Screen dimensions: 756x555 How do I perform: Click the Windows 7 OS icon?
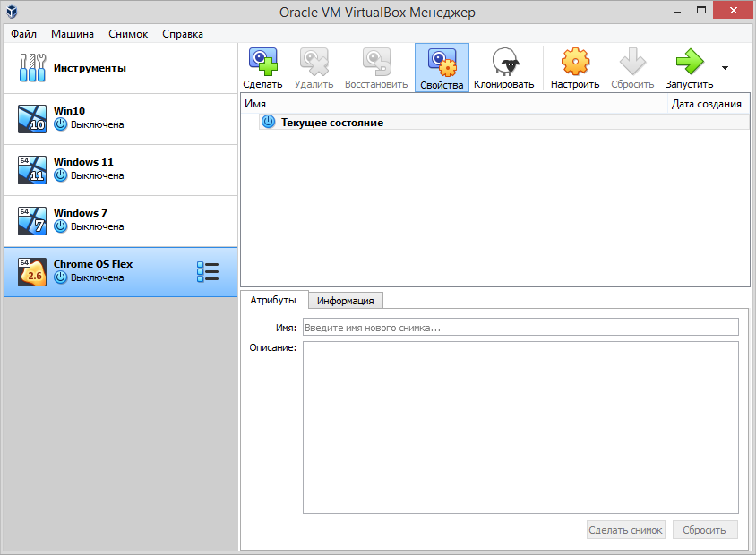pos(32,221)
